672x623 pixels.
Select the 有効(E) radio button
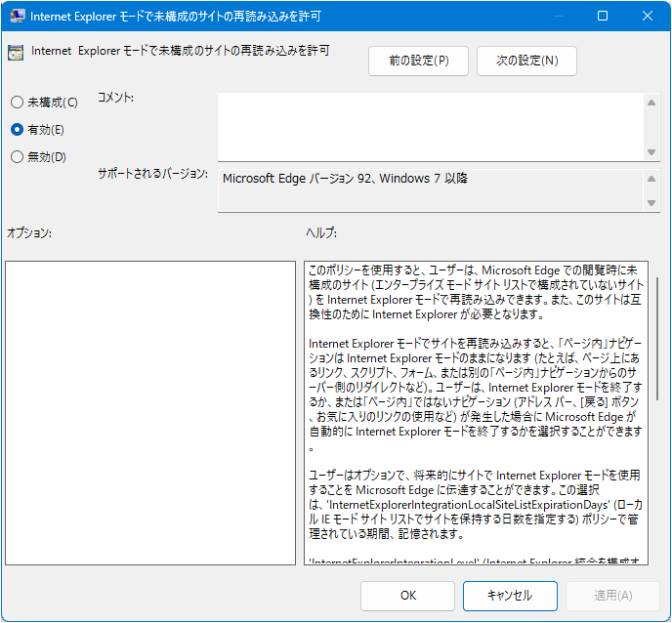[x=17, y=129]
